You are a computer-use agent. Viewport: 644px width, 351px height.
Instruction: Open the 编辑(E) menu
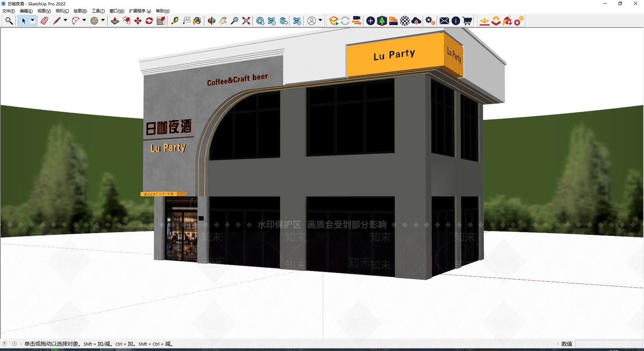point(26,11)
